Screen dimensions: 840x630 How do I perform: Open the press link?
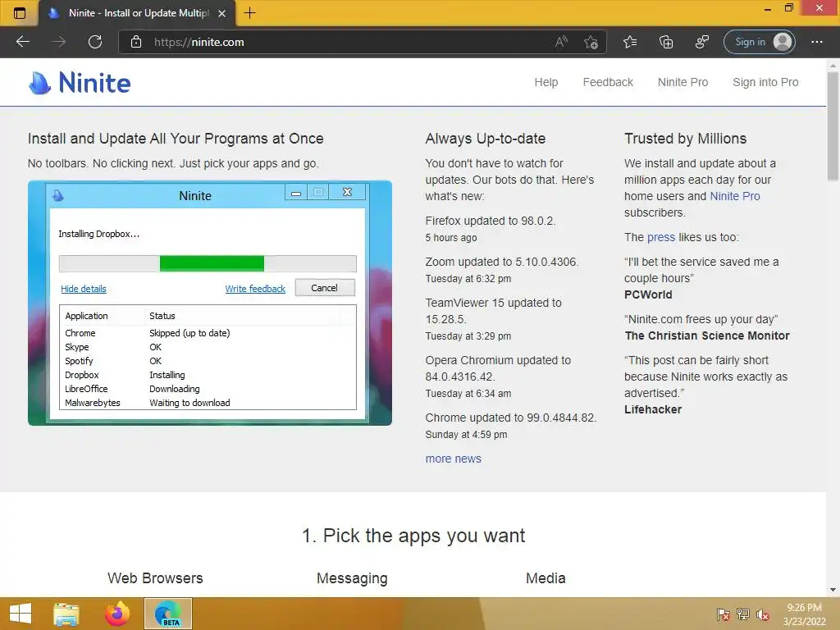[661, 237]
